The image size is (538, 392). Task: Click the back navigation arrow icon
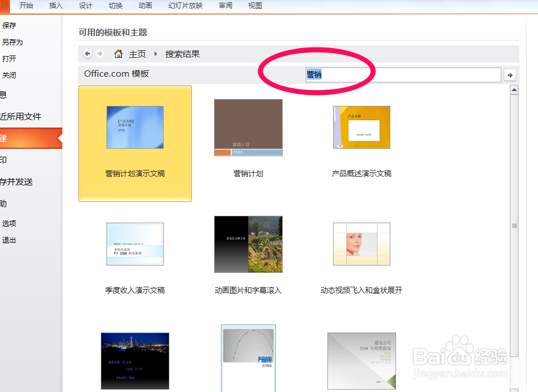coord(88,53)
